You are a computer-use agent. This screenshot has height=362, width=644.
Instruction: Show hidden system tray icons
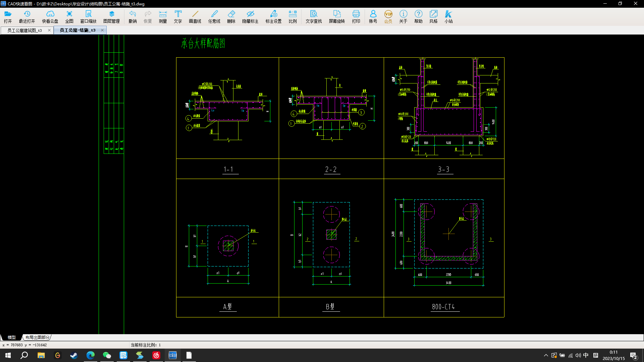[x=546, y=355]
